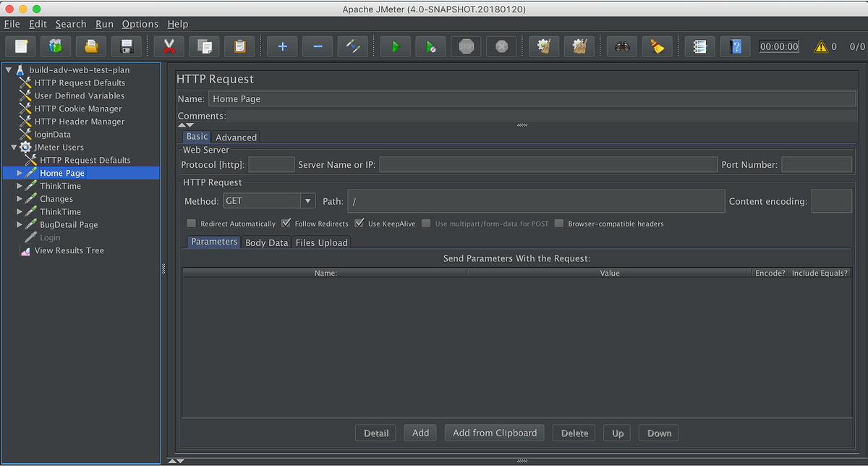Open the Search menu

[70, 24]
